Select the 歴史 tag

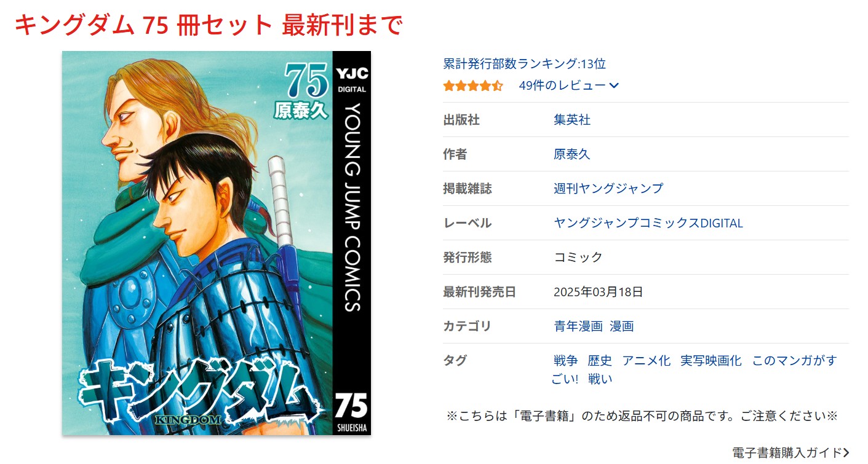pos(600,361)
